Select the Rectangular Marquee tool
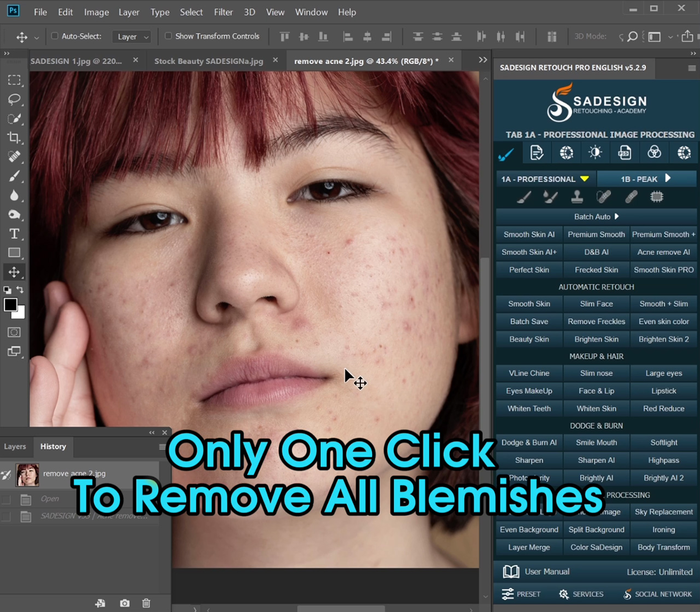Viewport: 700px width, 612px height. [14, 80]
